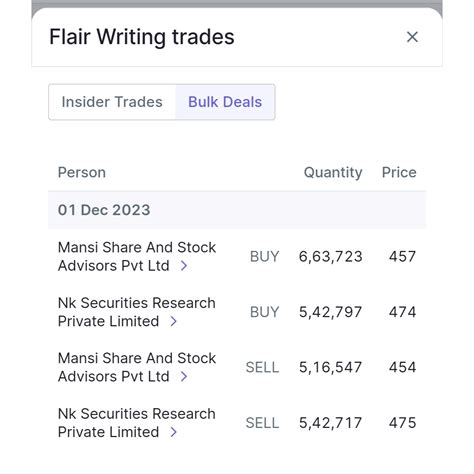Click the Quantity column header
The width and height of the screenshot is (474, 474).
point(333,173)
